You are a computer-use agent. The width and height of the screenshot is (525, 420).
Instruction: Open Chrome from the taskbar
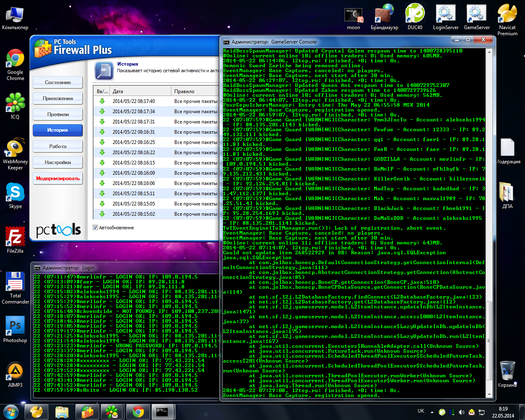[138, 412]
